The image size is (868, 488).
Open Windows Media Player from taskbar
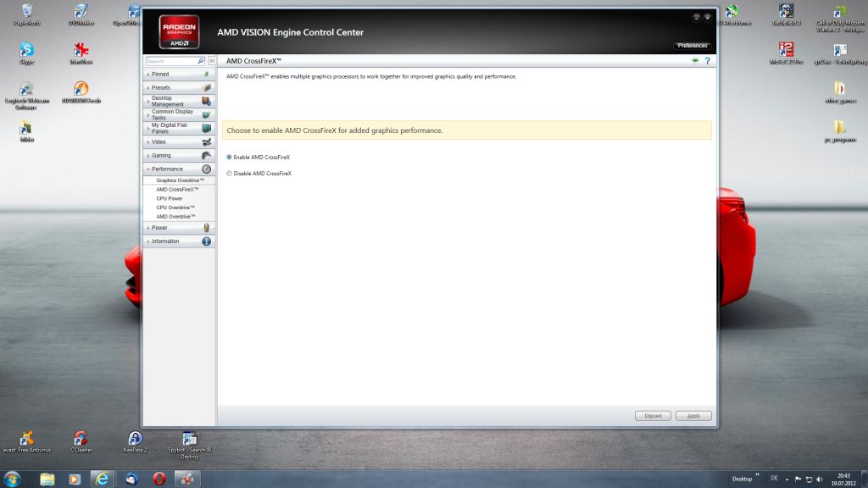tap(75, 479)
